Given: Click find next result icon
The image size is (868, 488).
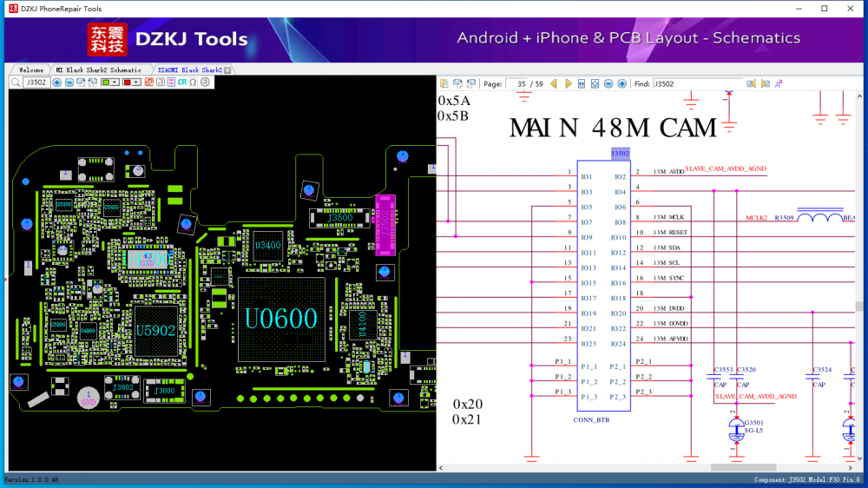Looking at the screenshot, I should 766,84.
